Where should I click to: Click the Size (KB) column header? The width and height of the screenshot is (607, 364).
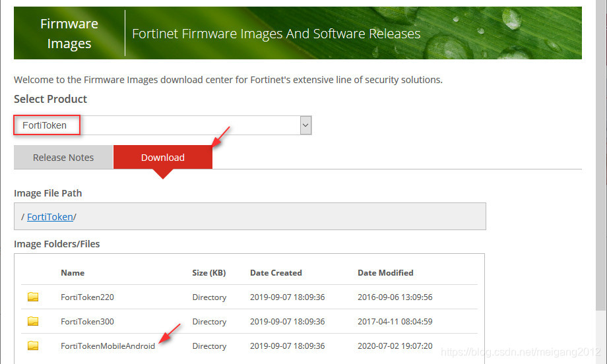coord(209,273)
